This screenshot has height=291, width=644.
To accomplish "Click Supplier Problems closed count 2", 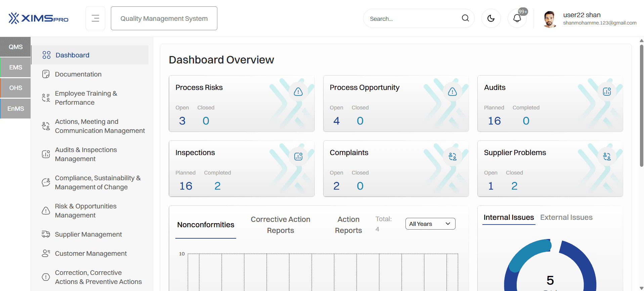I will pyautogui.click(x=514, y=186).
